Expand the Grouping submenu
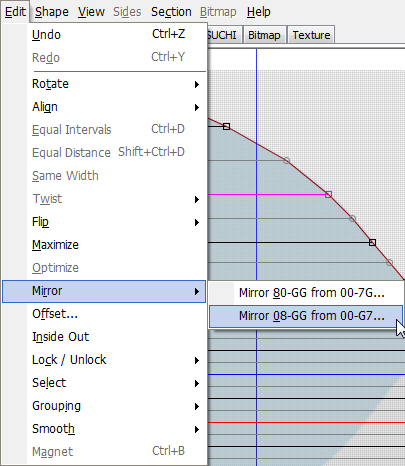 point(104,406)
